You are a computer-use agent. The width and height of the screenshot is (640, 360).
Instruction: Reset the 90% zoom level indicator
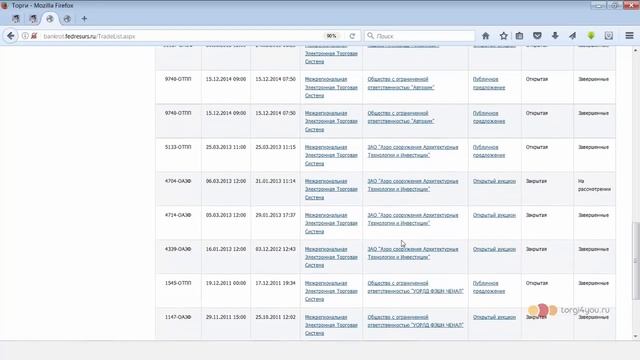(331, 36)
